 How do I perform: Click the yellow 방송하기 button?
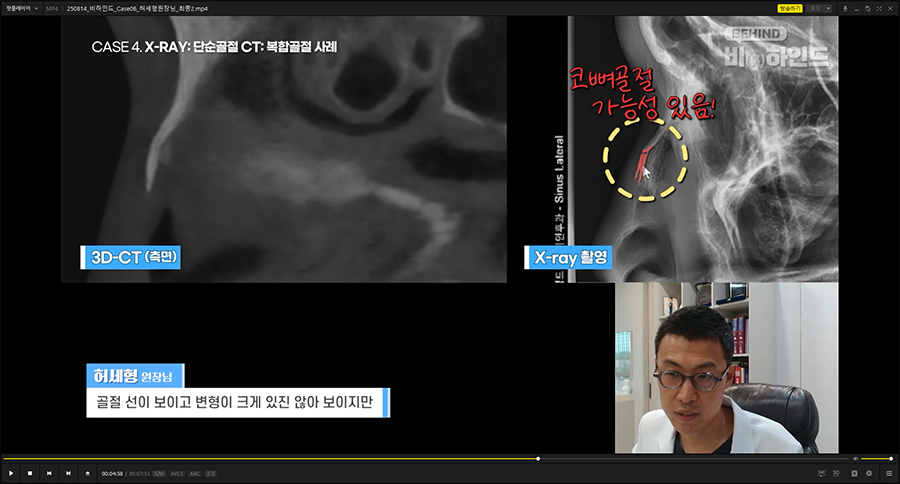790,7
